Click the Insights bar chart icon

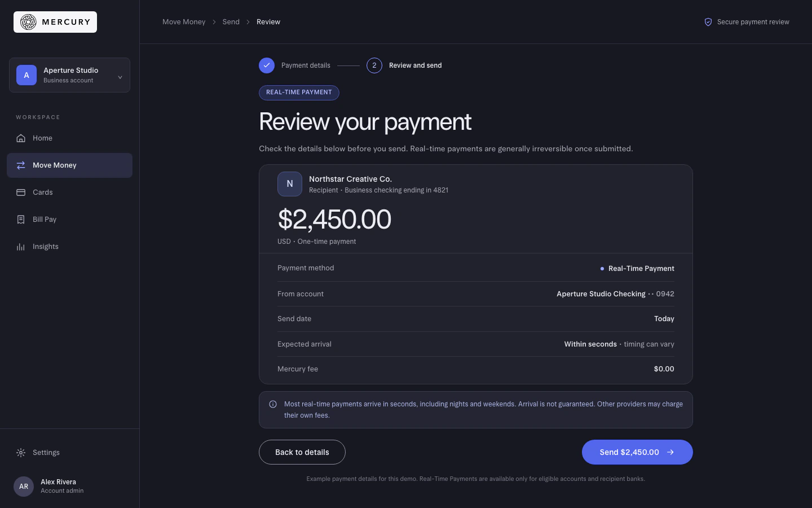[21, 247]
